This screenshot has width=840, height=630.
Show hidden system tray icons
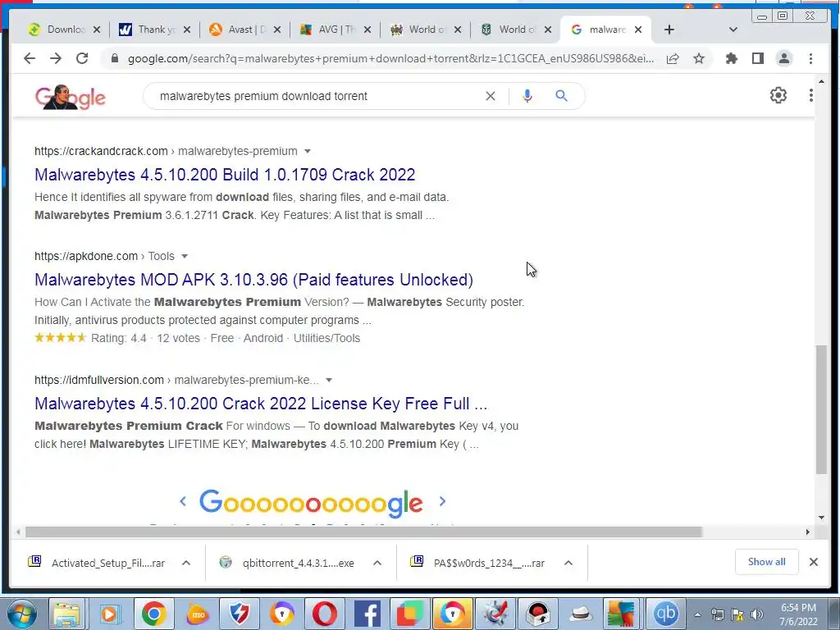tap(697, 614)
